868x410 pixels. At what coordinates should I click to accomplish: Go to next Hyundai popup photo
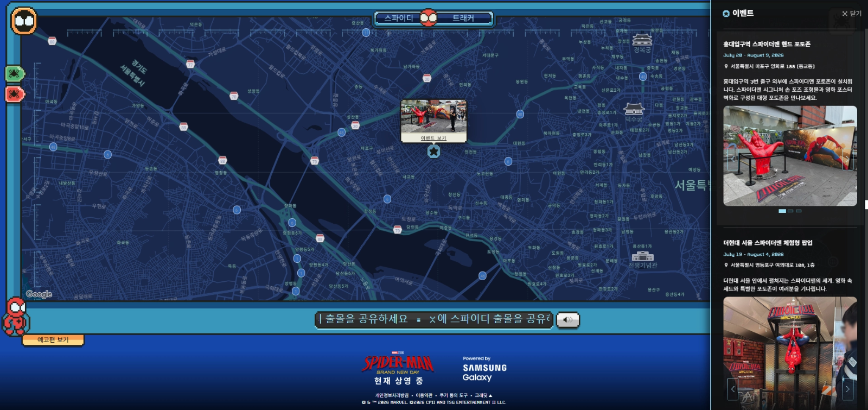[x=847, y=389]
